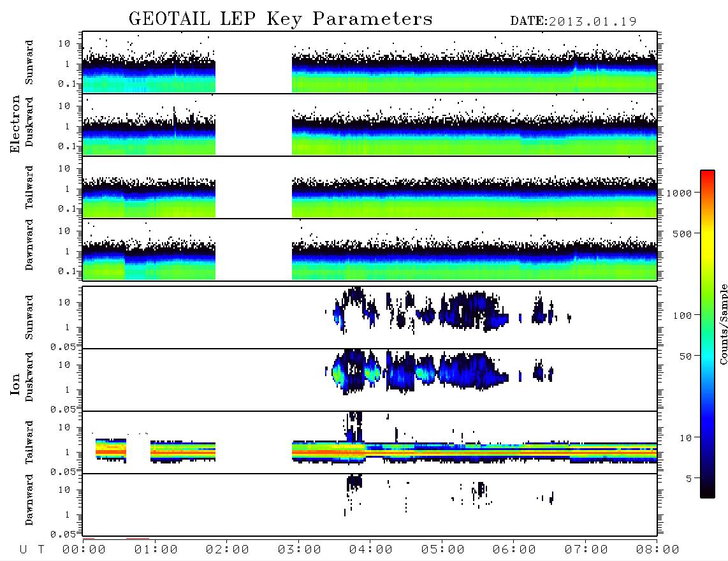Click the red top of the color bar
This screenshot has height=561, width=728.
click(x=708, y=178)
